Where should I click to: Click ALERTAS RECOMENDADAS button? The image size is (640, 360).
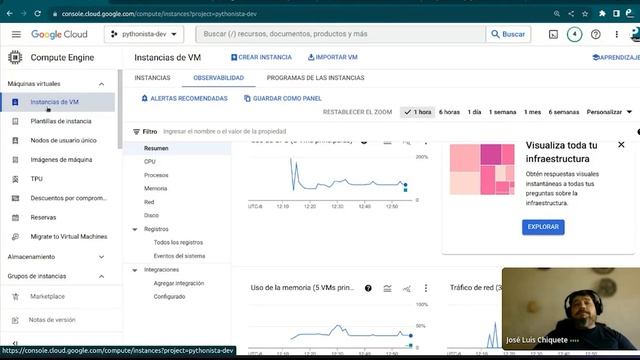click(184, 98)
